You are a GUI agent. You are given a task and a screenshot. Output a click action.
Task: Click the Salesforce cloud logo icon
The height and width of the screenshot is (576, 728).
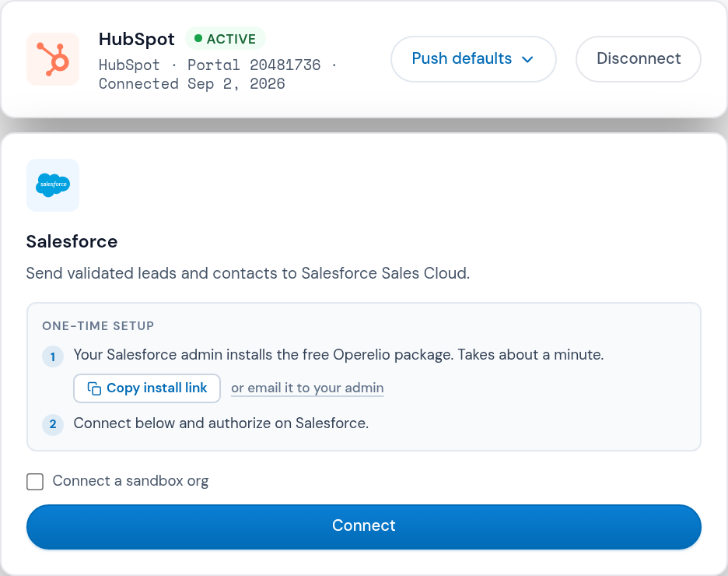click(53, 185)
